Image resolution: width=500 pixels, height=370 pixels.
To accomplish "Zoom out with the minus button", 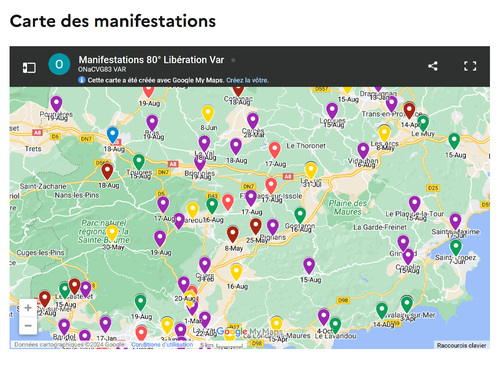I will pos(28,325).
